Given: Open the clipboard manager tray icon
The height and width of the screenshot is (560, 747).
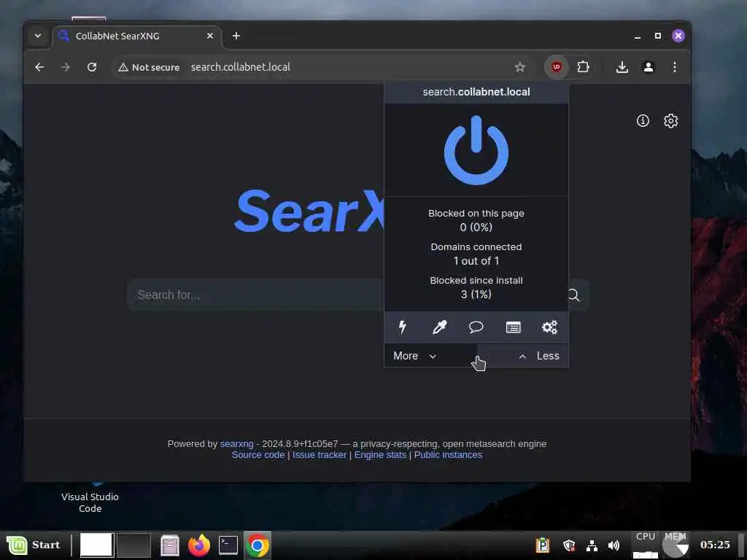Looking at the screenshot, I should [543, 545].
